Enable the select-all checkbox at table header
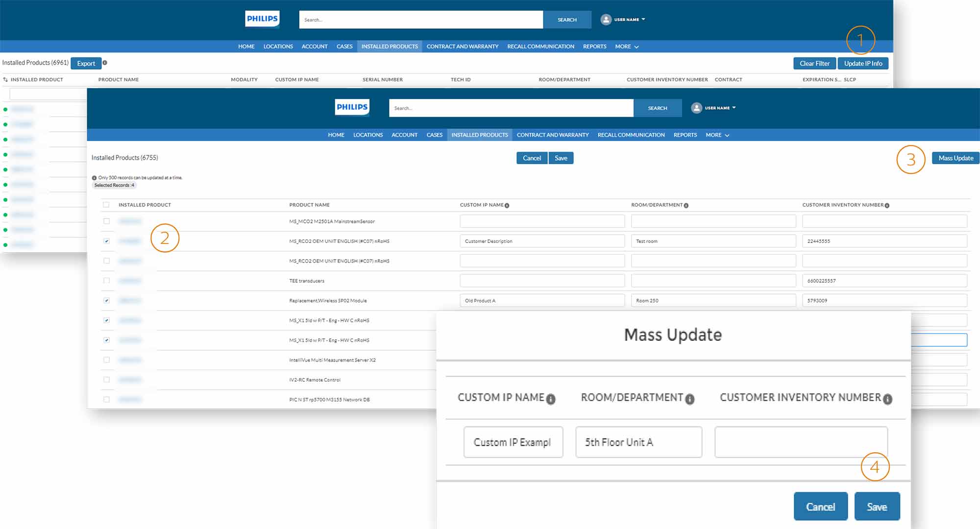The image size is (980, 529). click(x=106, y=204)
